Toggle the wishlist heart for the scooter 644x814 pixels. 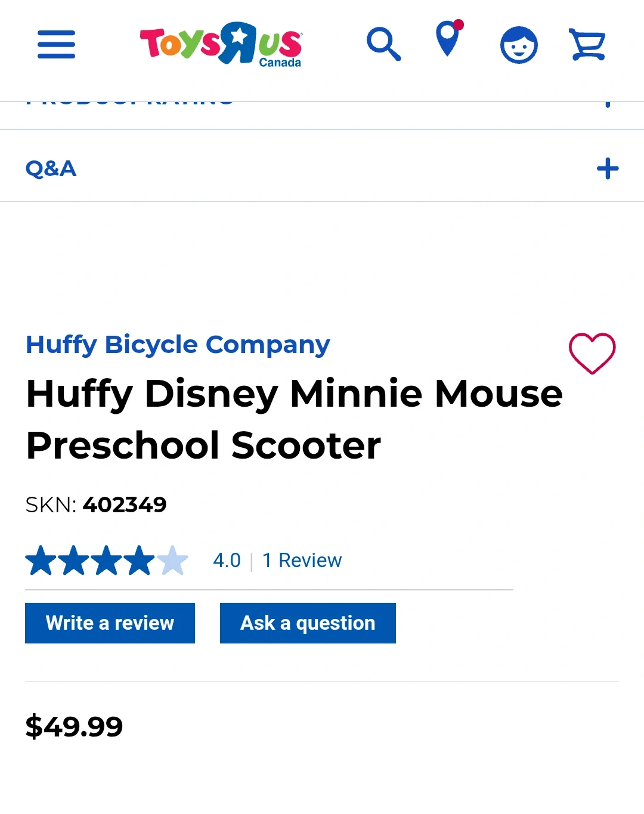pos(592,353)
